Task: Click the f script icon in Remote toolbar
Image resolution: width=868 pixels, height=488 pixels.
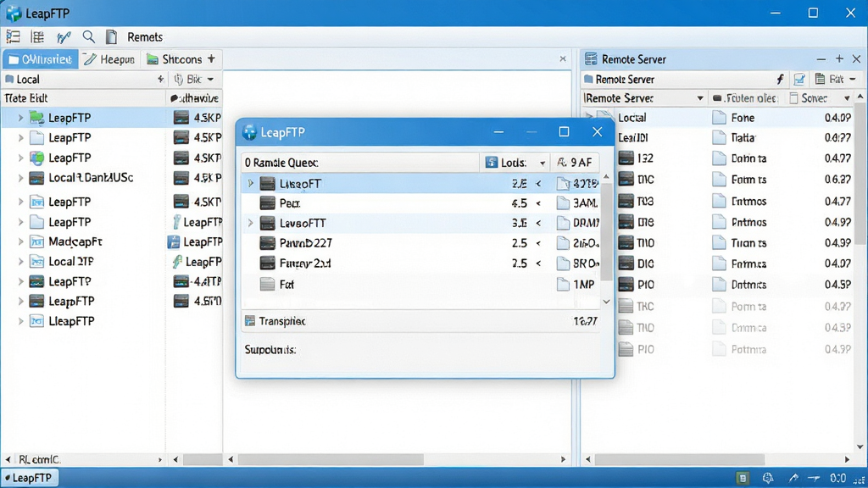Action: (781, 79)
